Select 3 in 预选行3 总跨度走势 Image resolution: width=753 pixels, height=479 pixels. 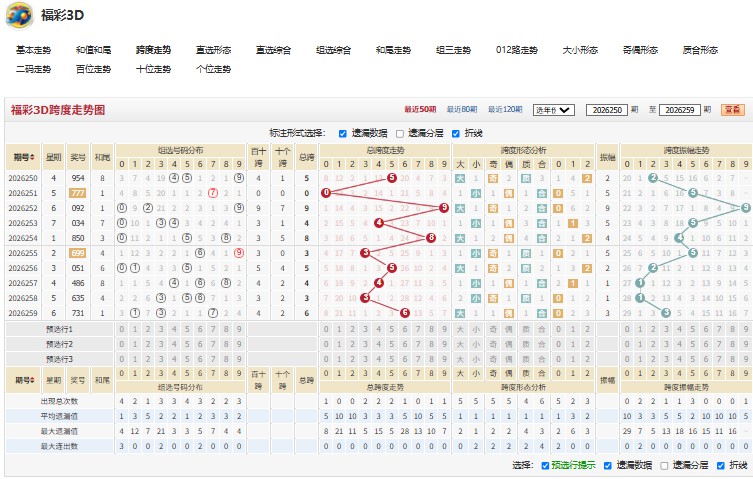(366, 359)
